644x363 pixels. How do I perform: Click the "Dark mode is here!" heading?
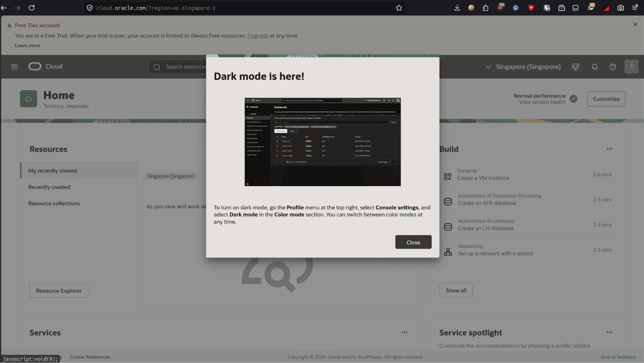tap(259, 76)
